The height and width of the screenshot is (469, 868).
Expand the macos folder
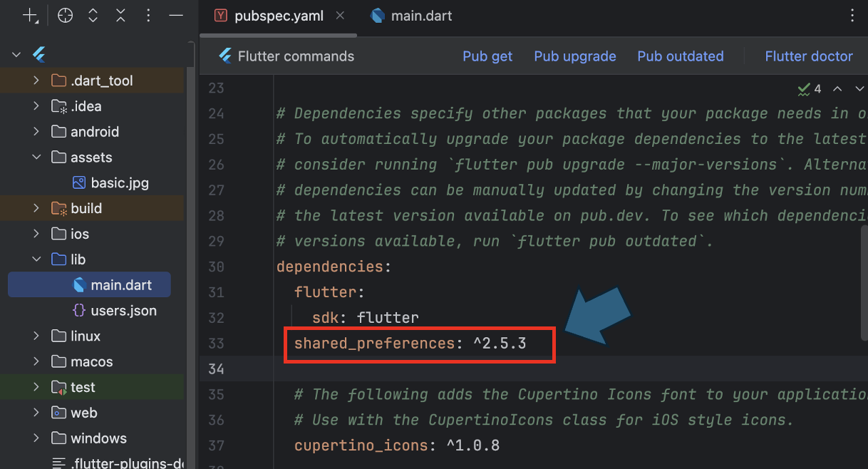pos(36,361)
